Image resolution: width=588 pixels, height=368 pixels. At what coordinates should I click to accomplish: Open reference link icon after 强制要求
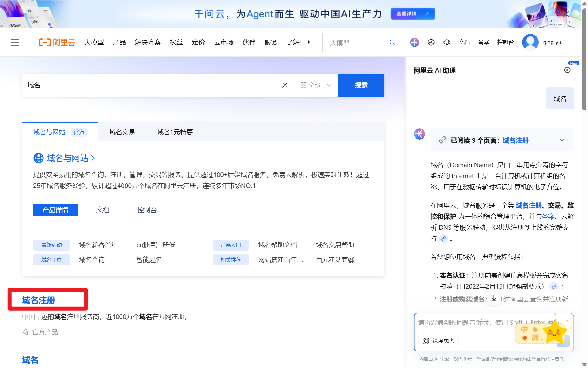tap(554, 286)
